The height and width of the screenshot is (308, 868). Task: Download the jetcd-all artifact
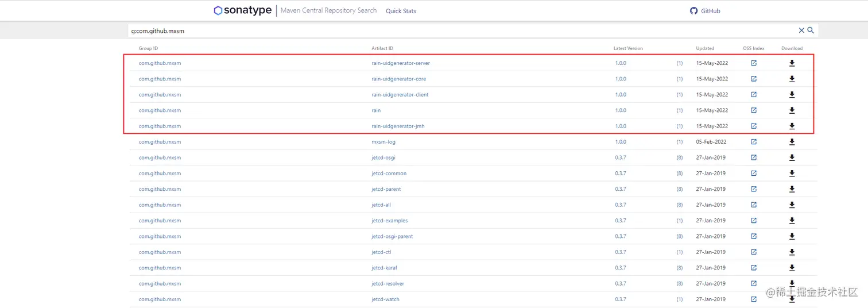point(792,205)
